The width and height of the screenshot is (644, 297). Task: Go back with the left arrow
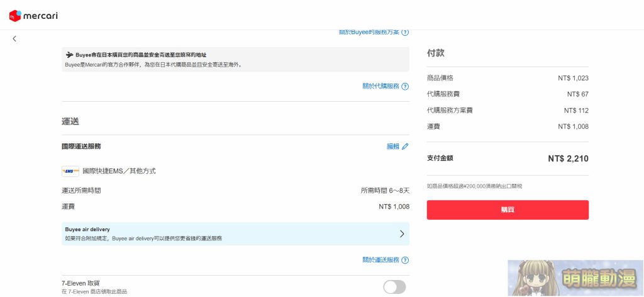[14, 38]
